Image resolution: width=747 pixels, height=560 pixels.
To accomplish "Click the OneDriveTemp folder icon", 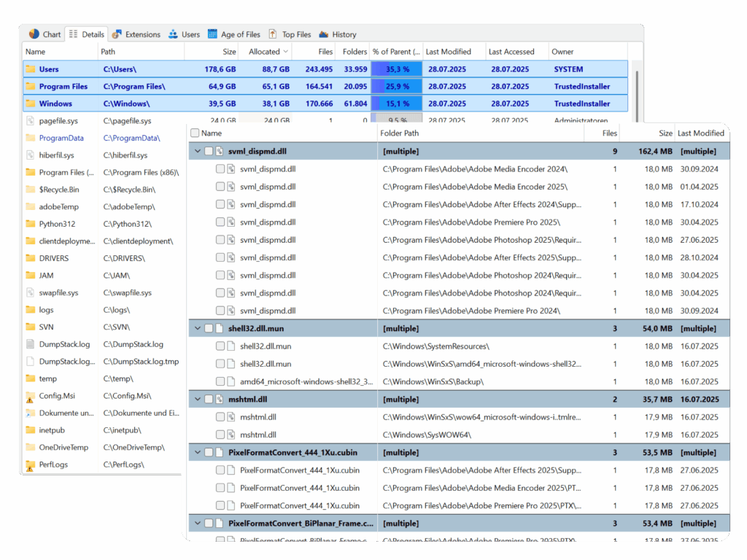I will click(x=31, y=447).
